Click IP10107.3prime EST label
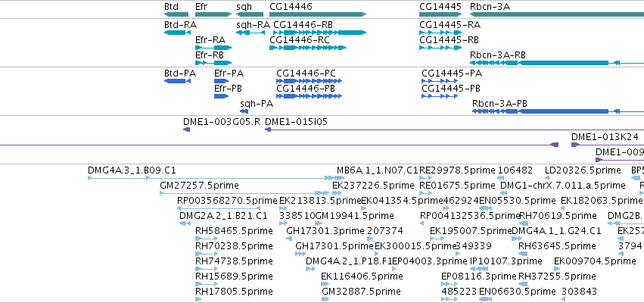Screen dimensions: 644x303 (506, 261)
